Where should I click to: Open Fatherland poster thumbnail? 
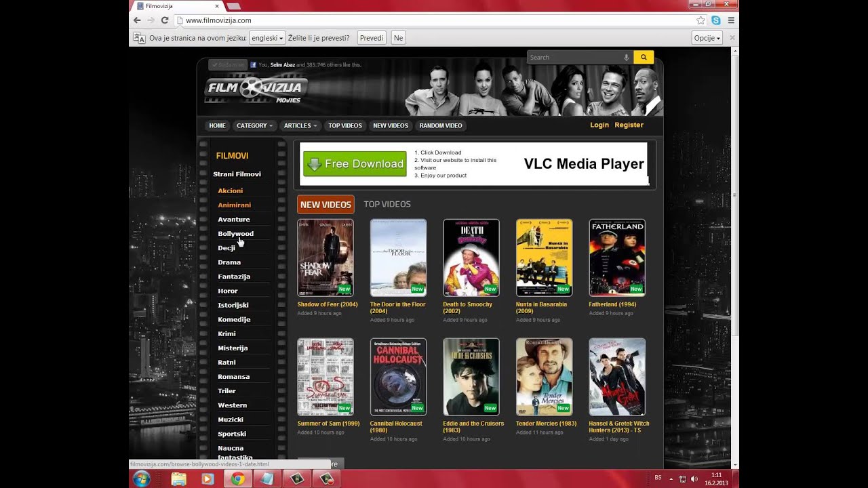[617, 258]
